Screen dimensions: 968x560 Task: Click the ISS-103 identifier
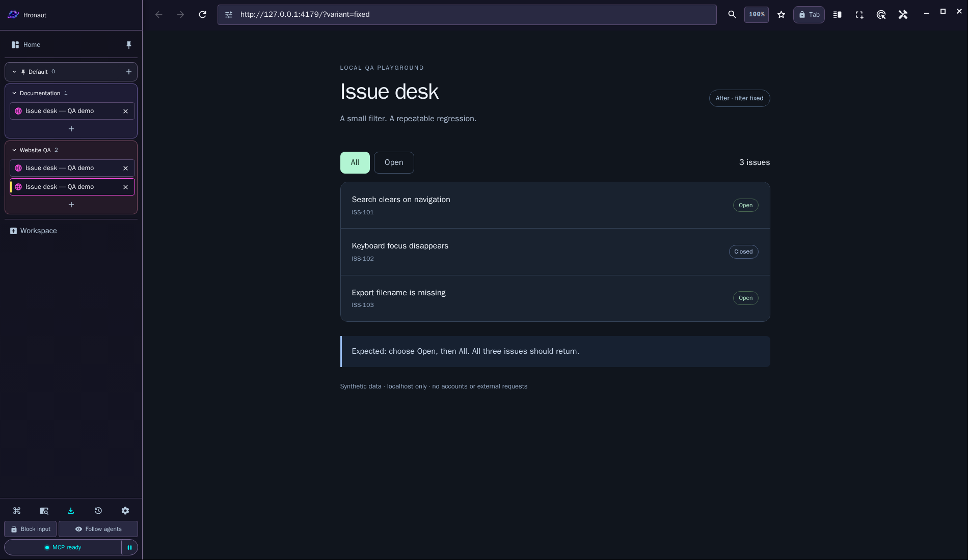point(363,305)
